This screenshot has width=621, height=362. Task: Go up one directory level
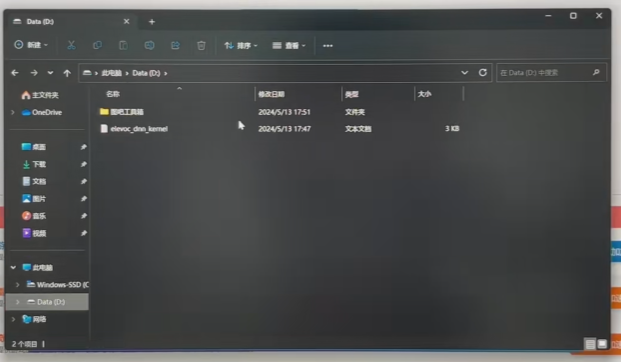(x=67, y=73)
